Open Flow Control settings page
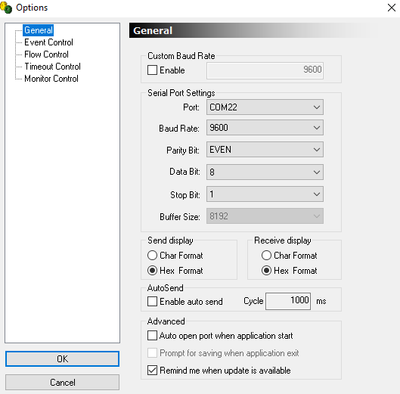The image size is (400, 394). coord(46,54)
